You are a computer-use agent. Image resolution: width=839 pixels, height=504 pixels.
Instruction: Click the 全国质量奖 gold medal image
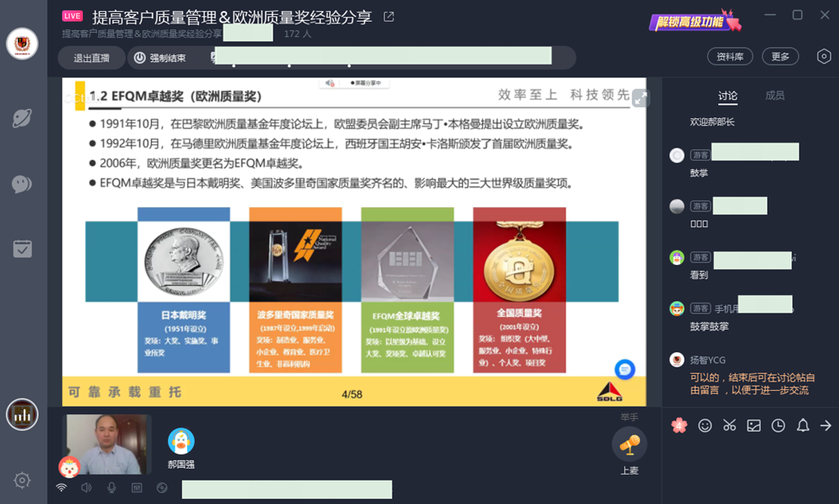point(519,261)
